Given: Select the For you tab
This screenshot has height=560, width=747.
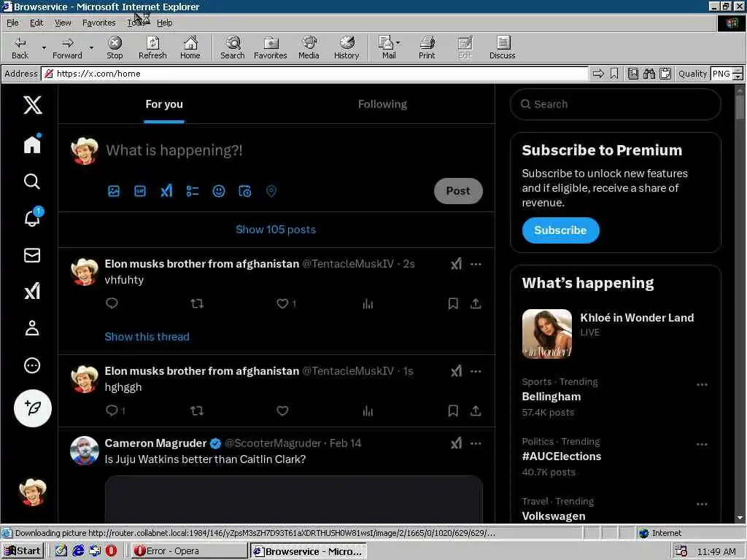Looking at the screenshot, I should [x=164, y=104].
